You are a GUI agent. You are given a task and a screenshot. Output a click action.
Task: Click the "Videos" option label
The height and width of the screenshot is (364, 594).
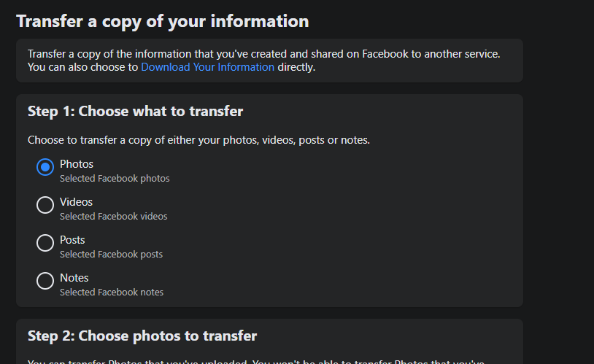coord(77,202)
